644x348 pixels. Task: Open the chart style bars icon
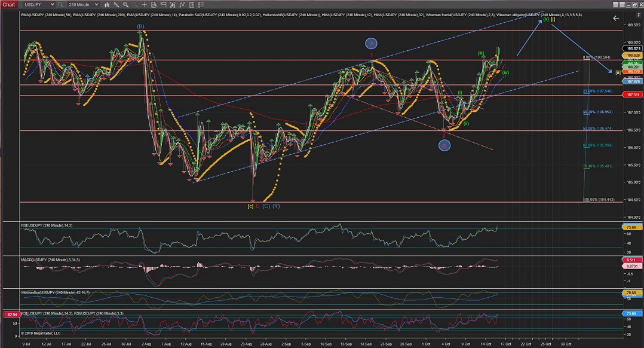click(x=107, y=4)
